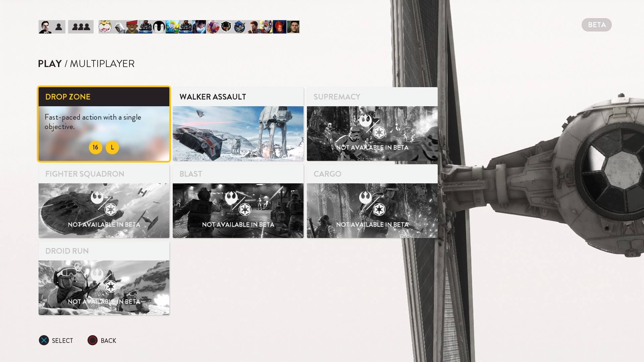Click the circle Back button prompt
Viewport: 644px width, 362px height.
point(102,341)
